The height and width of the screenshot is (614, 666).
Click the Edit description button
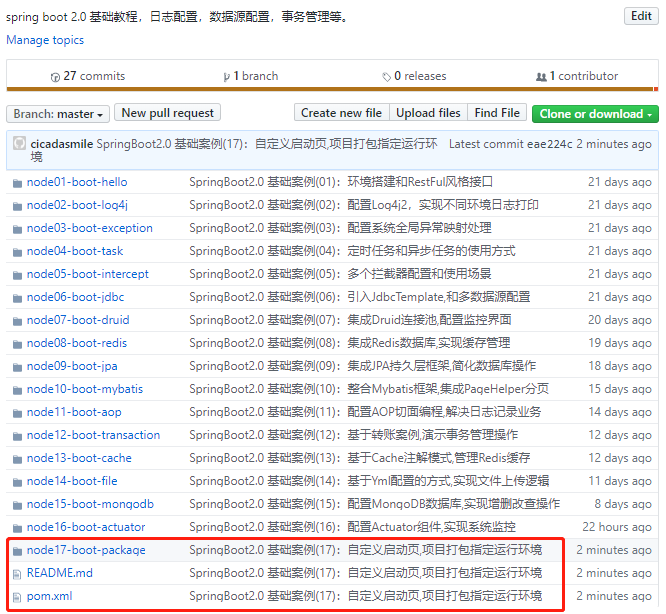[641, 16]
